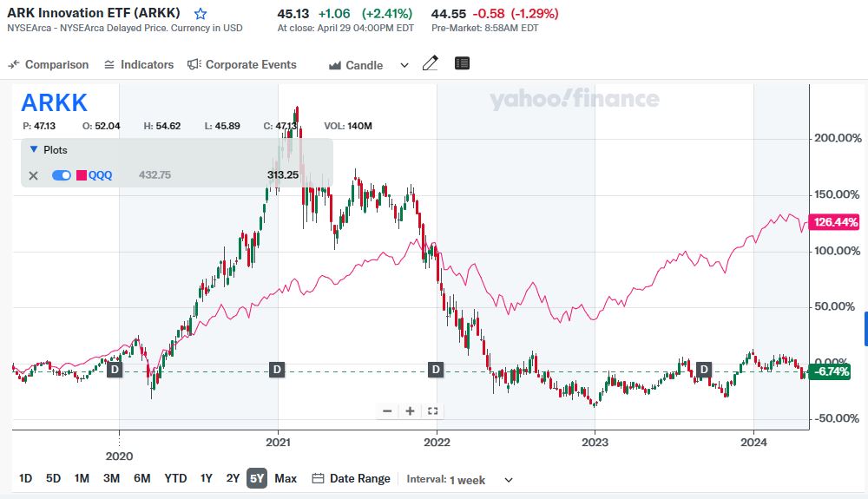This screenshot has height=499, width=868.
Task: Select the 1Y time range
Action: [207, 478]
